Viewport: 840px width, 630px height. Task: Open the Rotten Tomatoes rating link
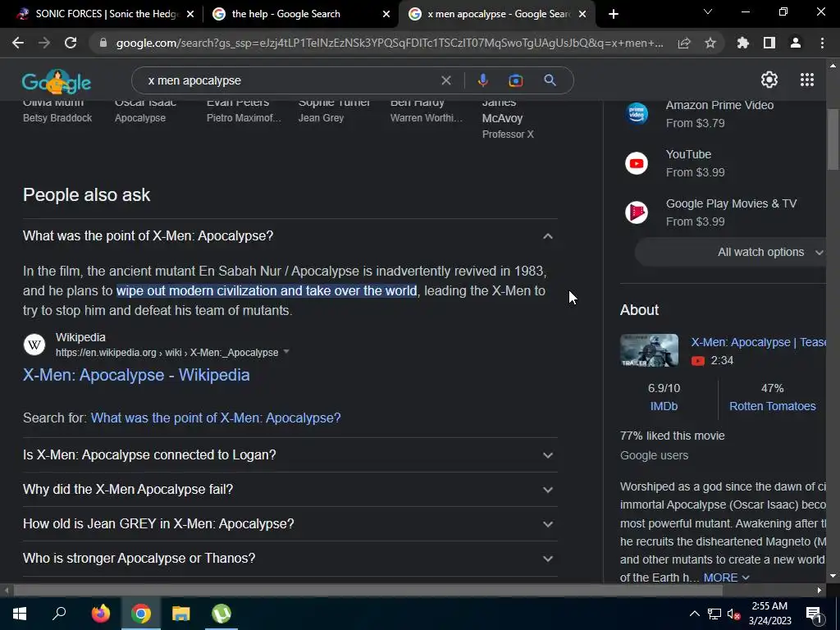(x=773, y=406)
